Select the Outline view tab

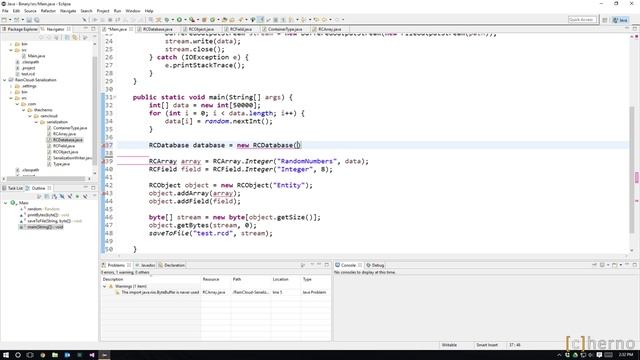pos(38,188)
